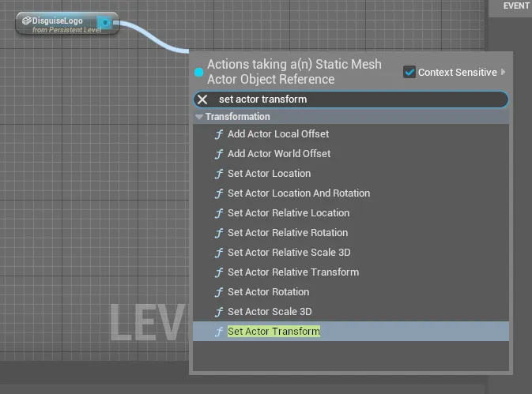The height and width of the screenshot is (394, 532).
Task: Toggle the Context Sensitive checkbox
Action: point(409,72)
